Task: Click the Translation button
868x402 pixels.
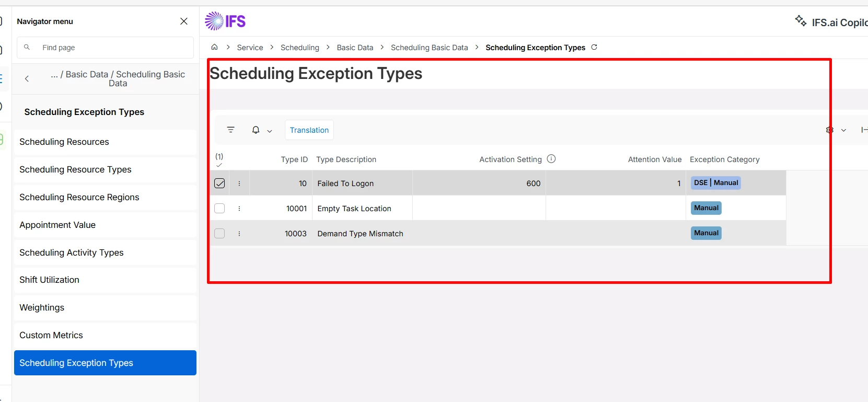Action: pyautogui.click(x=309, y=130)
